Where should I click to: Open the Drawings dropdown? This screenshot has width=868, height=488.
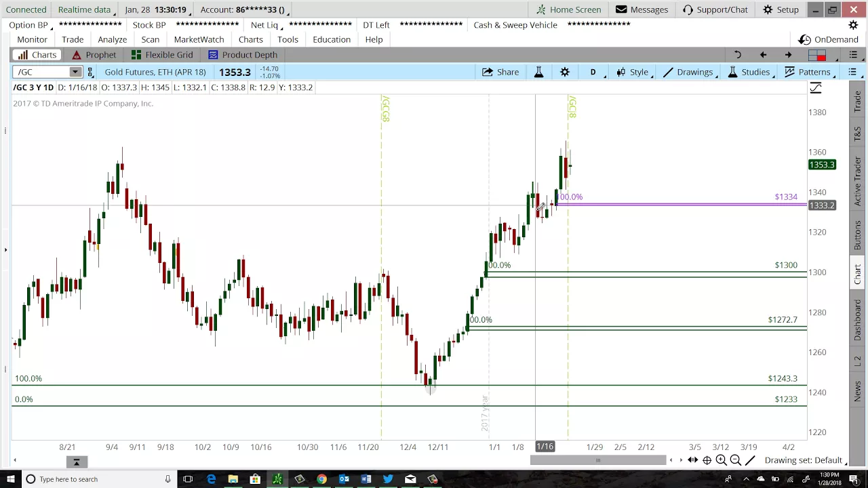[x=690, y=72]
